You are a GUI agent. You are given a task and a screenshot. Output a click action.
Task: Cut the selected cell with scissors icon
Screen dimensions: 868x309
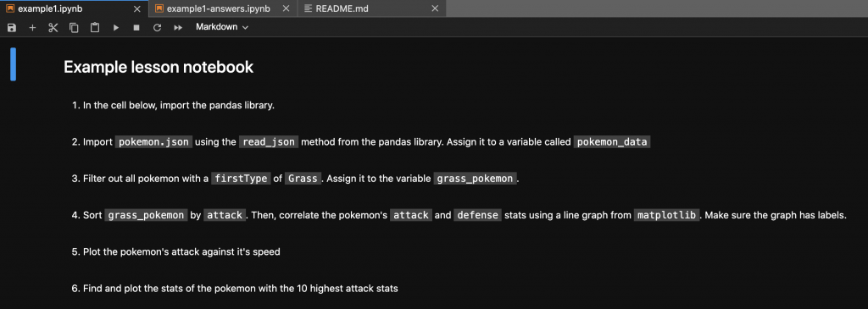pyautogui.click(x=53, y=27)
